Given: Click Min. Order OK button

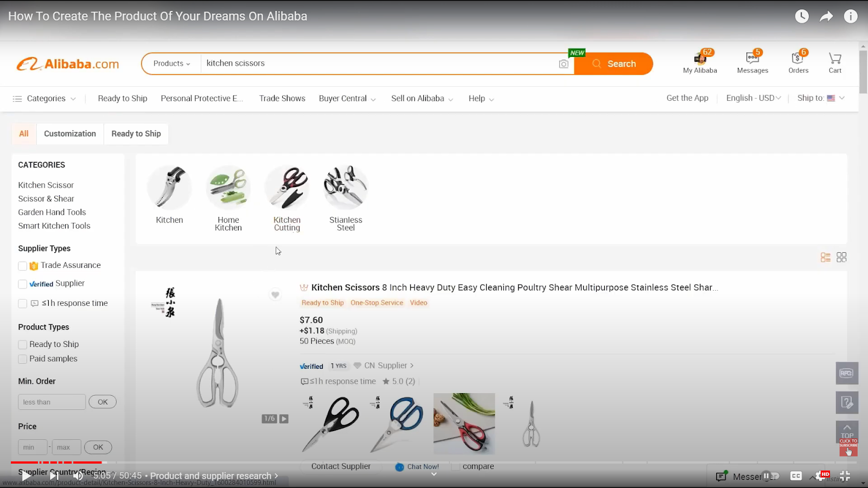Looking at the screenshot, I should (x=103, y=402).
